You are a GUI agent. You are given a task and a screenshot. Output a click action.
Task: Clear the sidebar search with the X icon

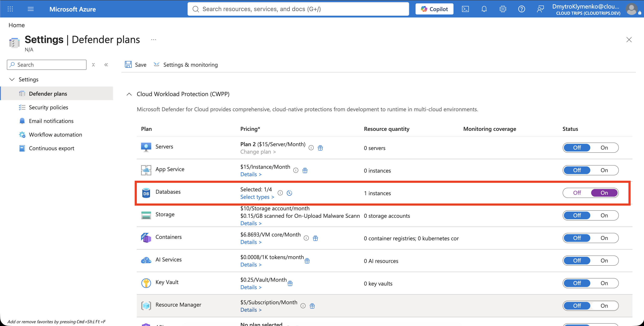point(93,65)
